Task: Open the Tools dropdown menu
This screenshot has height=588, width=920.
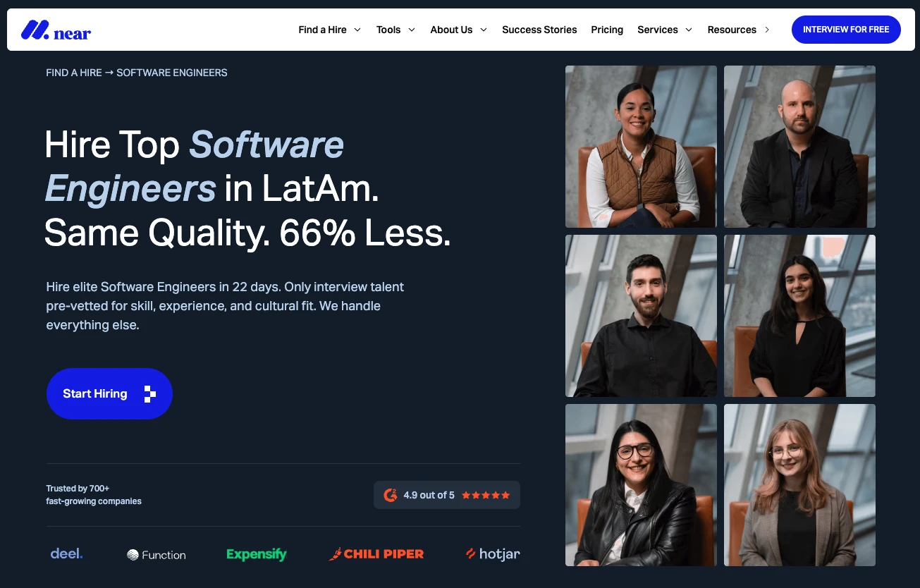Action: tap(395, 30)
